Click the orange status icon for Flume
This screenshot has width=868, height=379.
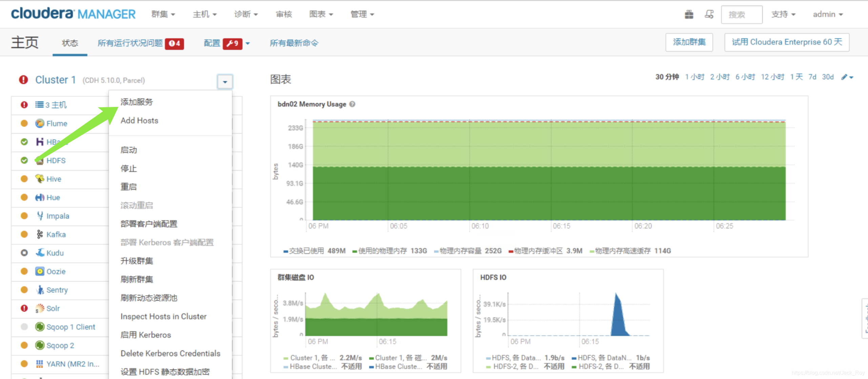[x=24, y=123]
